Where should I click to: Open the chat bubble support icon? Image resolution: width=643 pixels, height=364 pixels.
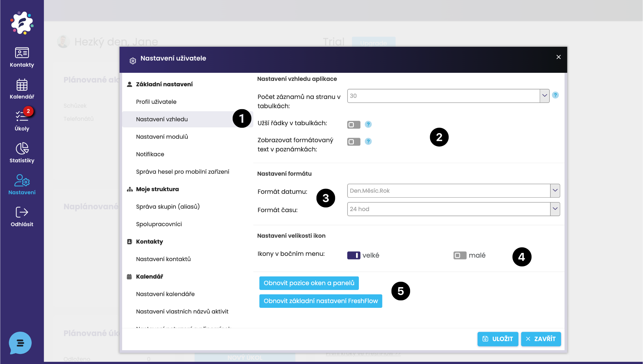coord(20,343)
